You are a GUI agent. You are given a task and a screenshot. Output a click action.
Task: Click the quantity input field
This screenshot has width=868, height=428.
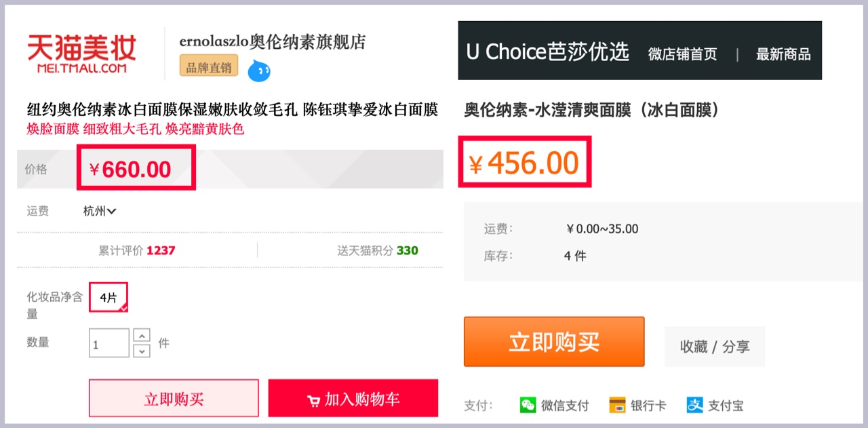click(x=108, y=343)
